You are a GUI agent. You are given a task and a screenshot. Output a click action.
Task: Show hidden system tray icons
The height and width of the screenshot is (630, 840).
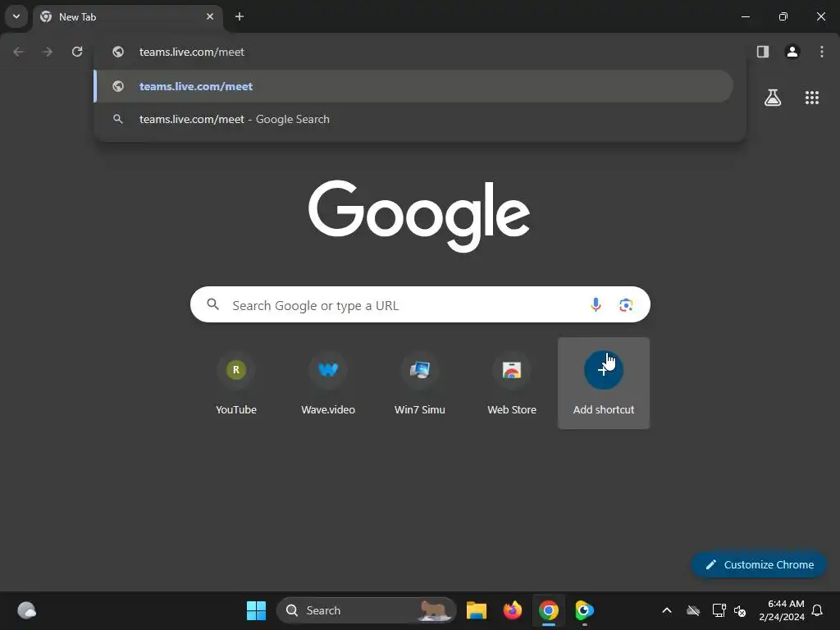coord(667,610)
